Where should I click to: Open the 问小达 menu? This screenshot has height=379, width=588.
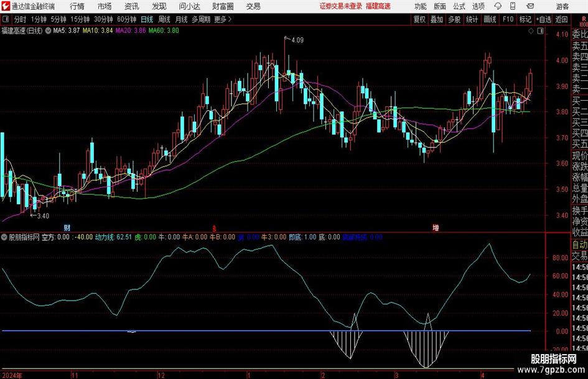click(189, 6)
